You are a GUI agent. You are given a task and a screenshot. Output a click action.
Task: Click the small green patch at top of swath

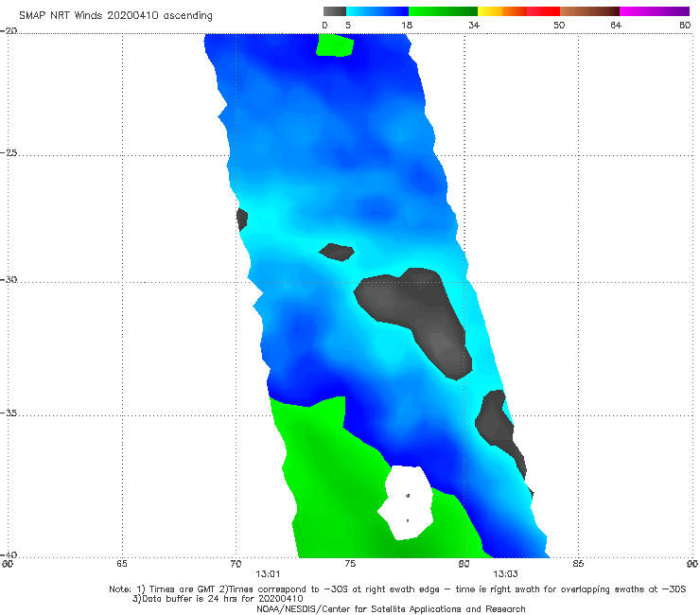335,45
